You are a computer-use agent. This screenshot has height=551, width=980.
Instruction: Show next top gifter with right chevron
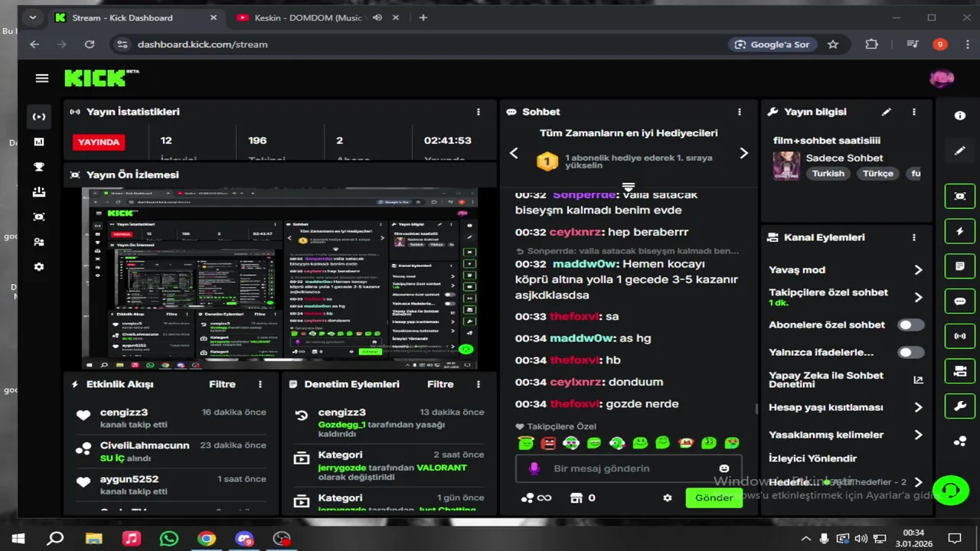coord(743,153)
